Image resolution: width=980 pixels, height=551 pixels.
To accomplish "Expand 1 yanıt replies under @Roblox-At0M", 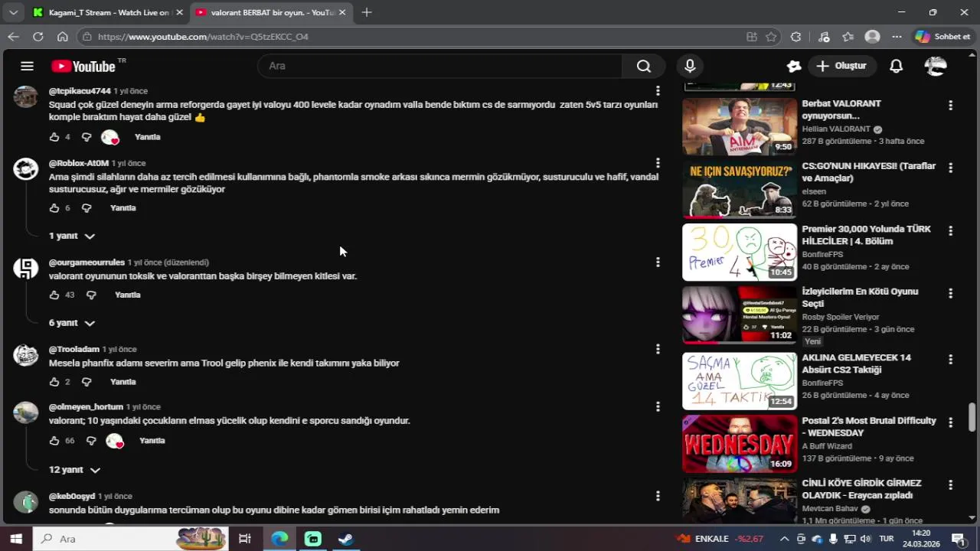I will point(72,236).
